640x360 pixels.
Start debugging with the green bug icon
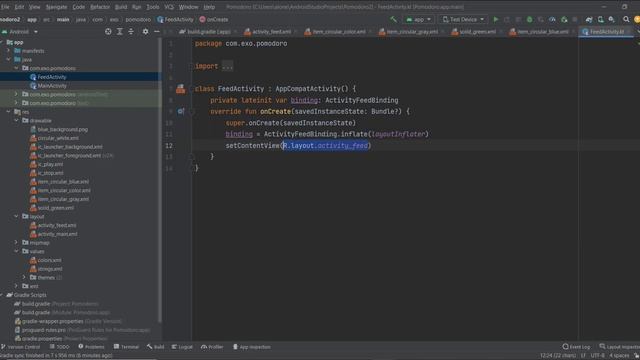(529, 19)
